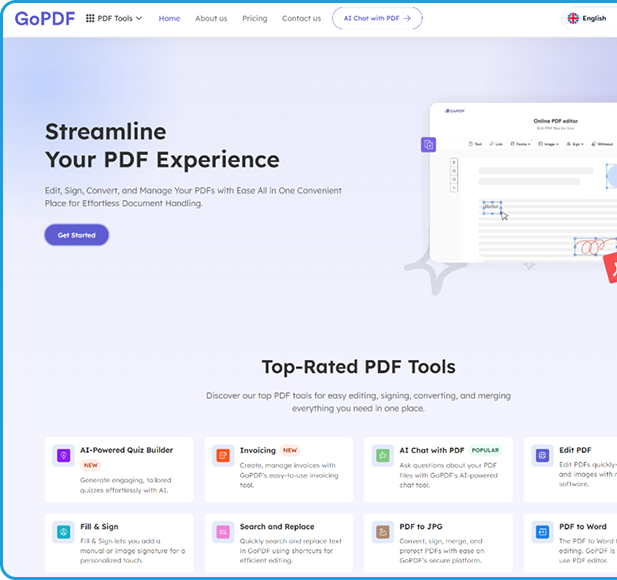Click the orange Invoicing icon

[223, 456]
